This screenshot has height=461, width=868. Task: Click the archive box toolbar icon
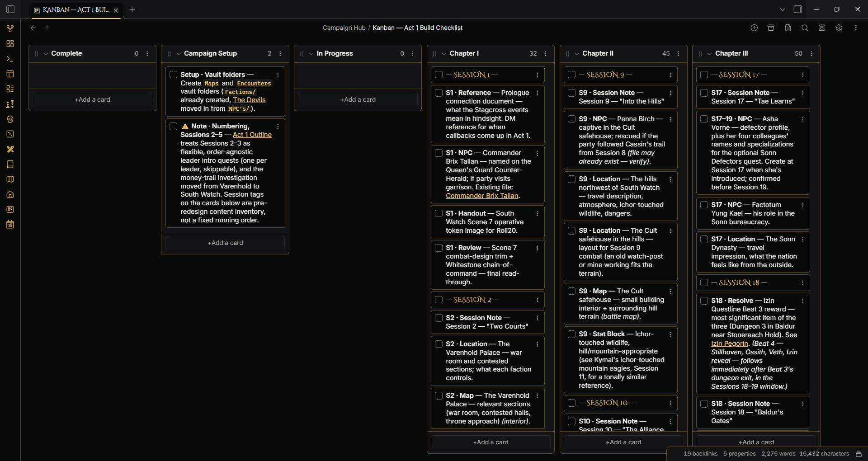(771, 28)
